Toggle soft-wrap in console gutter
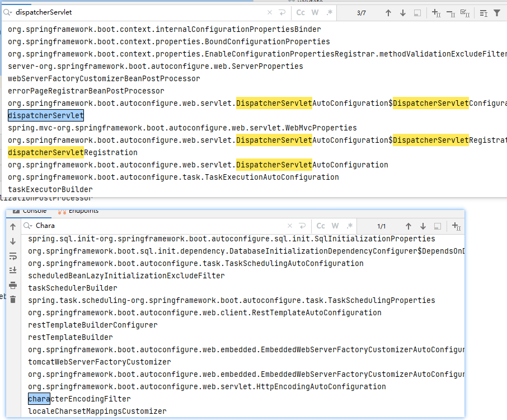The image size is (507, 420). tap(13, 256)
